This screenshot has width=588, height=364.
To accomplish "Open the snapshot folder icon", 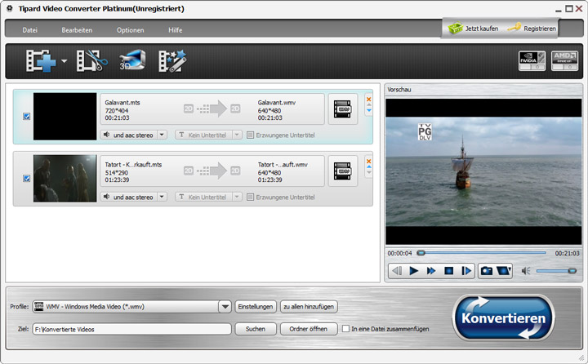I will [504, 270].
